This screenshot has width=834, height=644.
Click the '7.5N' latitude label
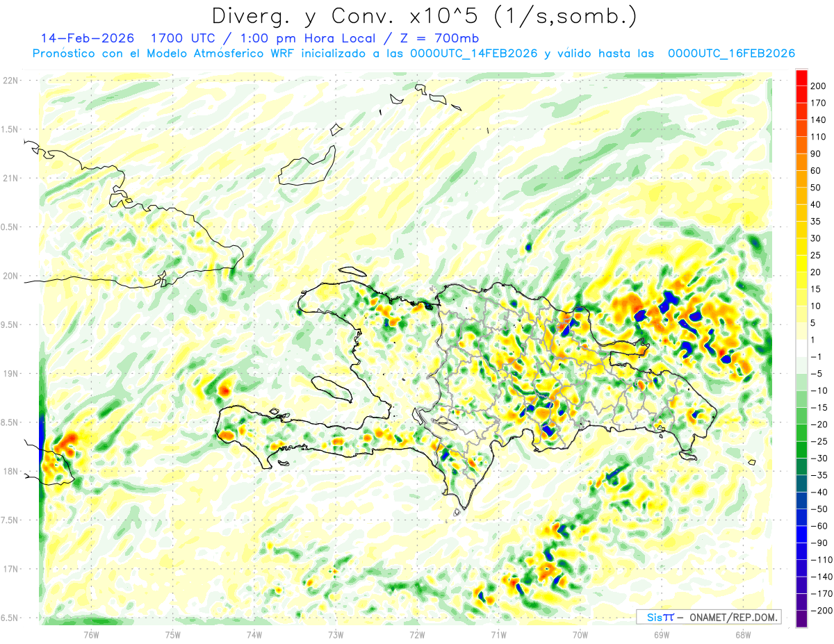coord(10,520)
